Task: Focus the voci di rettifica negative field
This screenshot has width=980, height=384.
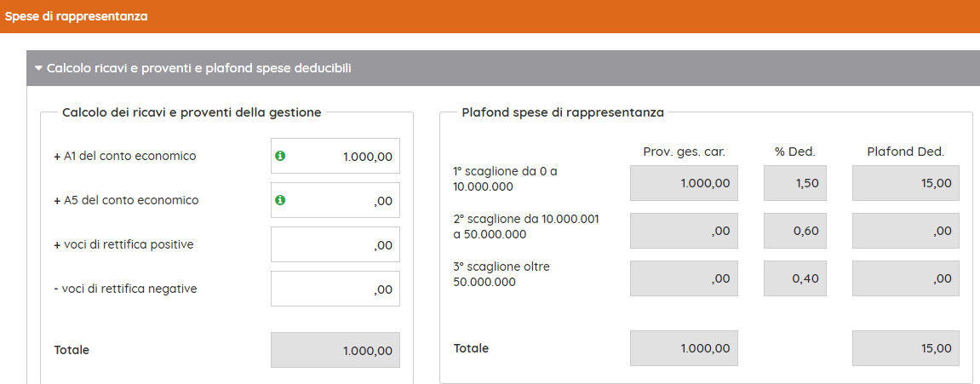Action: [335, 289]
